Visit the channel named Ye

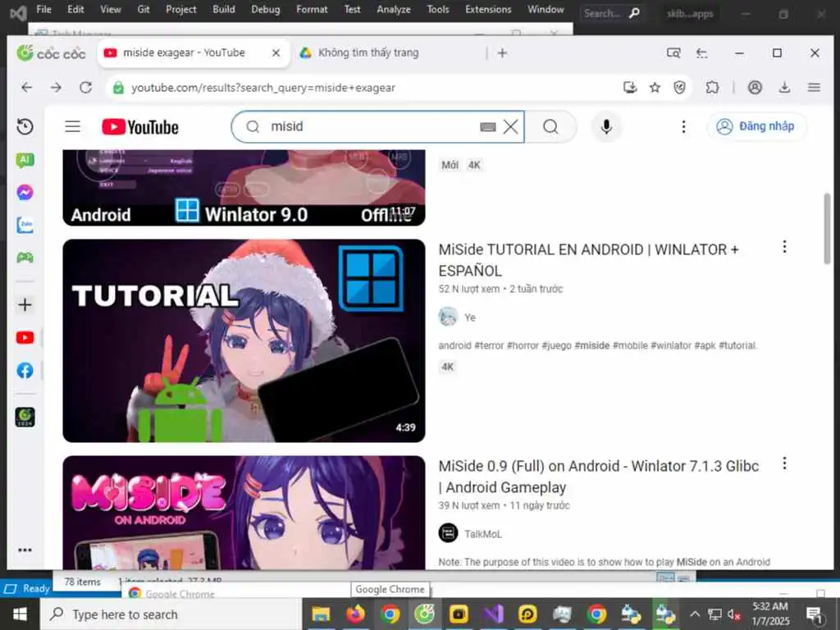470,317
